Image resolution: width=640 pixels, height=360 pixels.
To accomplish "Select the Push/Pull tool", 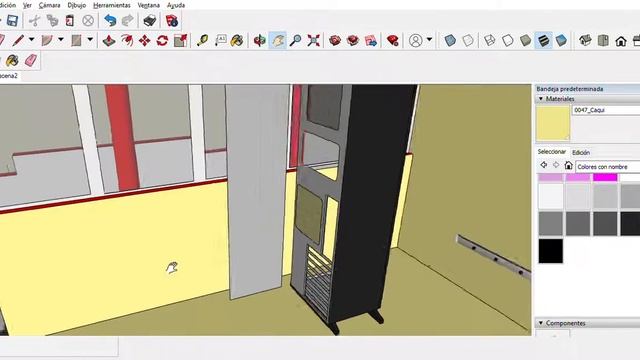I will click(109, 40).
